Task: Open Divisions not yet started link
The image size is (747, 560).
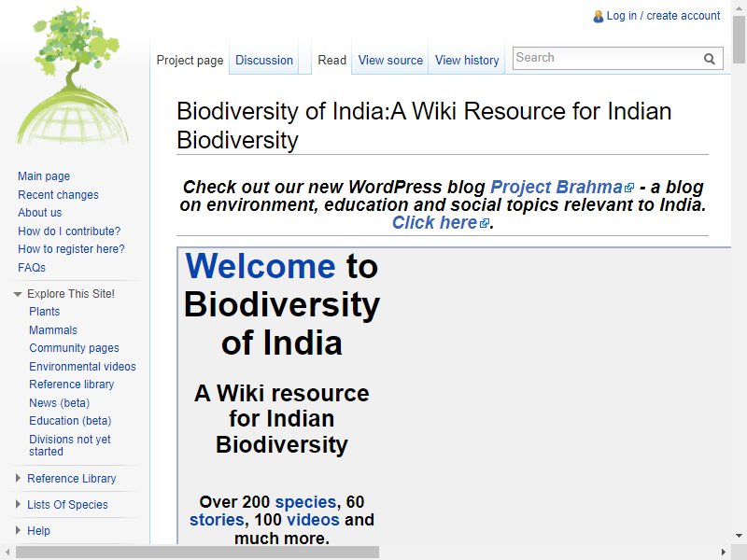Action: point(69,445)
